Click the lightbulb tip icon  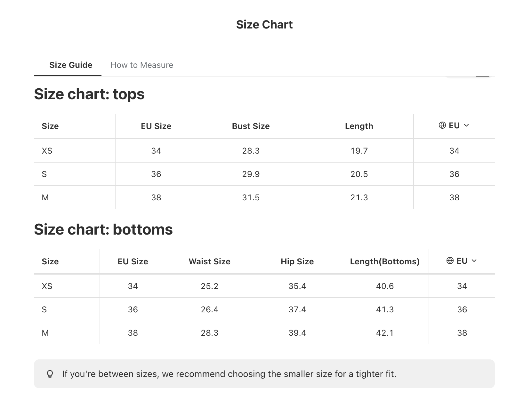(x=50, y=374)
